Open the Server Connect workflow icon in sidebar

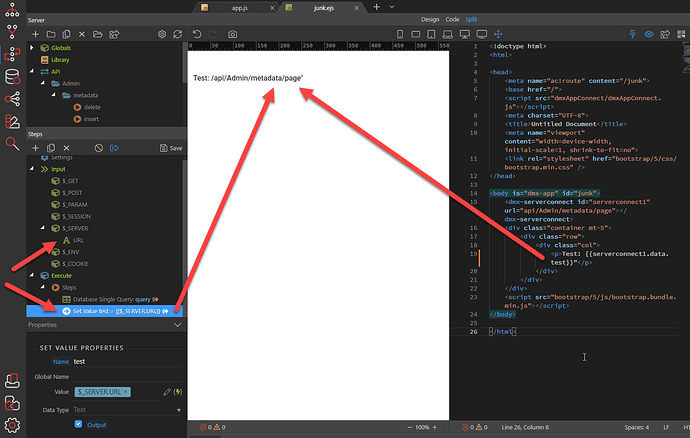point(12,55)
